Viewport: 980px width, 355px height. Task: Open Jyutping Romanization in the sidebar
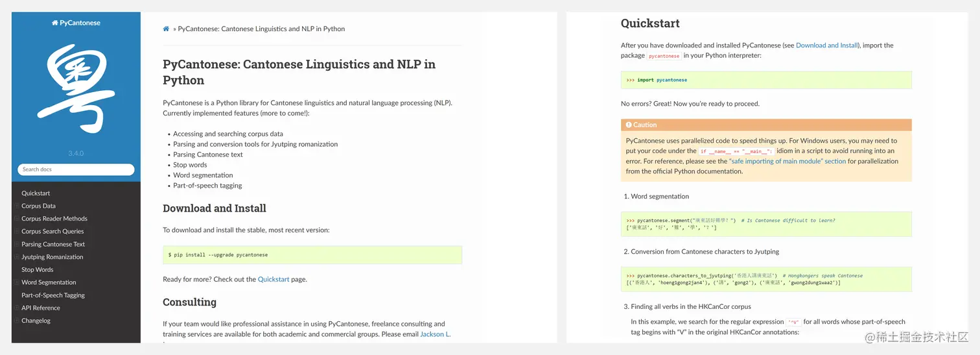pos(52,257)
